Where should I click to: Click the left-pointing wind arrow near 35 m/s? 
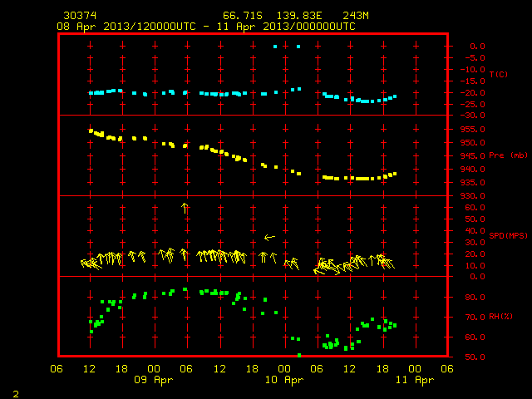269,238
